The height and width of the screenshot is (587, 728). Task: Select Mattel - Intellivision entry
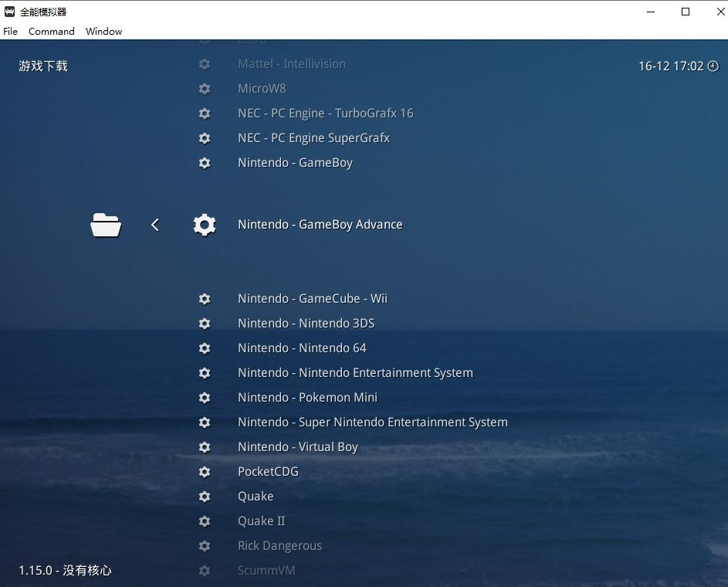[292, 63]
